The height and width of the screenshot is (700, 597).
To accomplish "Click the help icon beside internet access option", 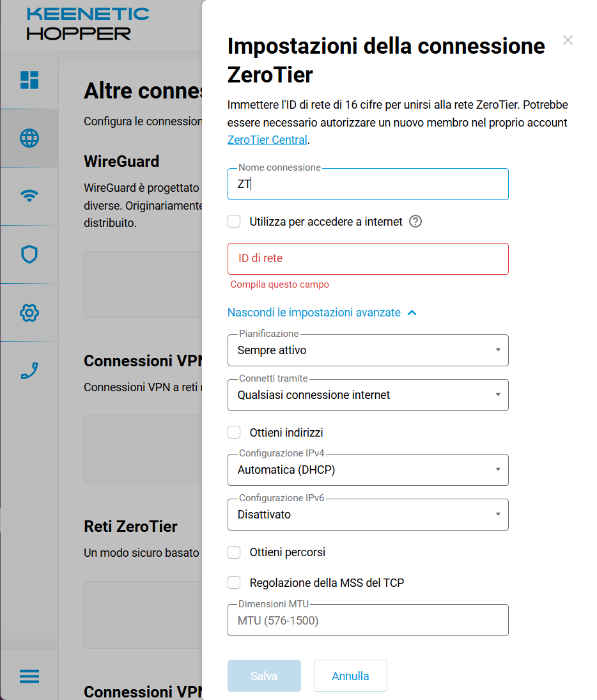I will pyautogui.click(x=415, y=222).
